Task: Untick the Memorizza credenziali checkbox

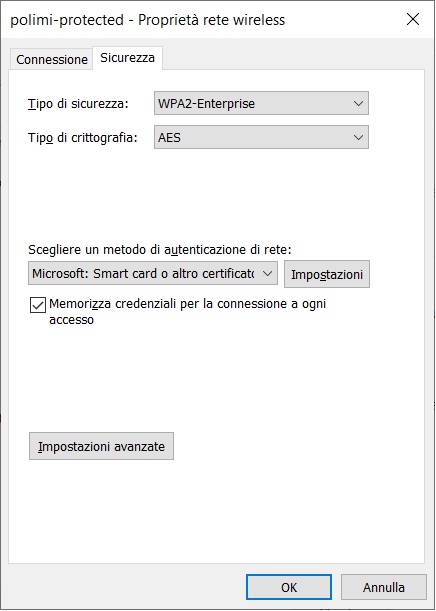Action: [x=38, y=305]
